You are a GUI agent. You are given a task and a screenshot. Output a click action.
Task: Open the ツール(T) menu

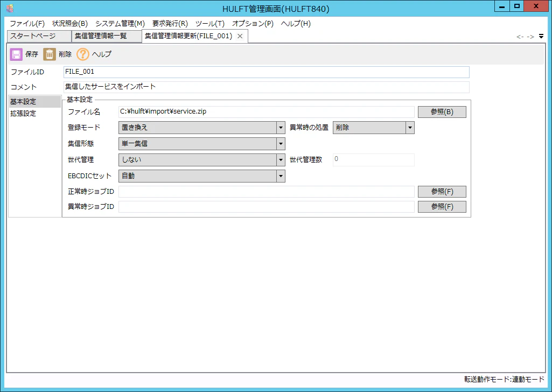point(210,24)
